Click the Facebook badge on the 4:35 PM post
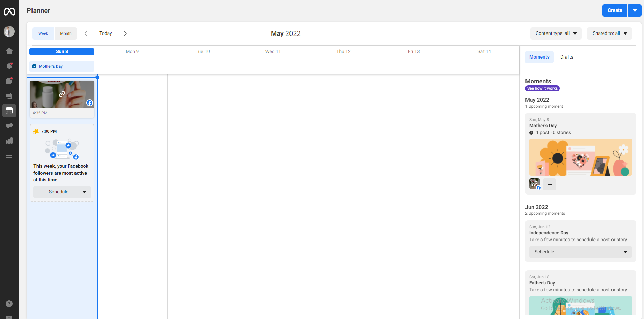The height and width of the screenshot is (319, 644). tap(90, 103)
